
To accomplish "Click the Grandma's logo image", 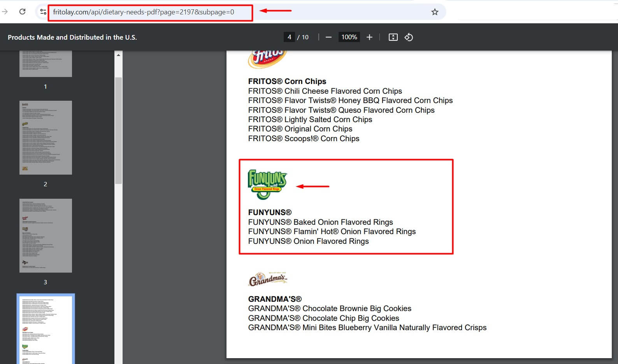I will tap(268, 279).
